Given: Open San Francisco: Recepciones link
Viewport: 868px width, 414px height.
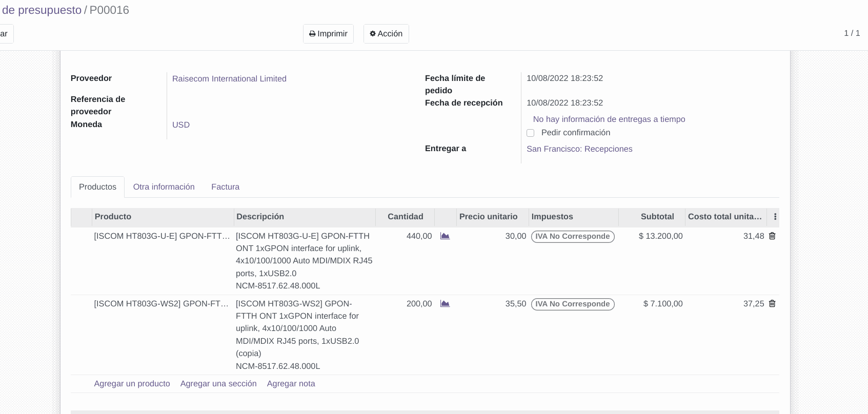Looking at the screenshot, I should coord(579,149).
